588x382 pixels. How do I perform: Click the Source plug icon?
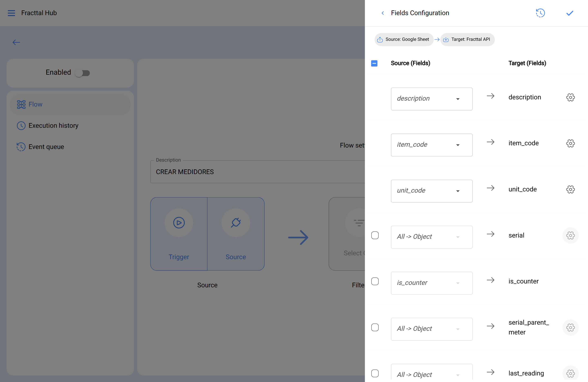tap(236, 222)
